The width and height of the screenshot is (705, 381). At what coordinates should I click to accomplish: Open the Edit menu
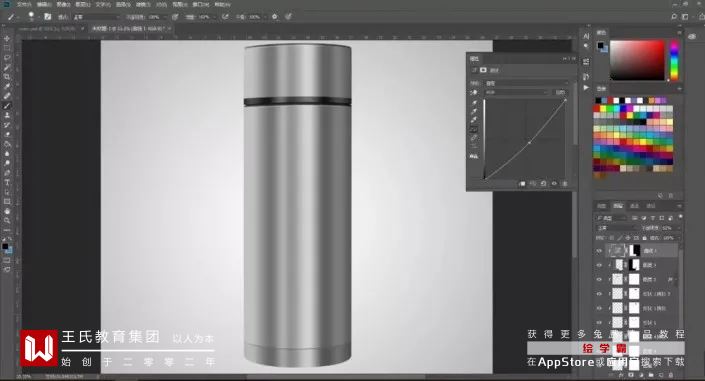click(44, 4)
